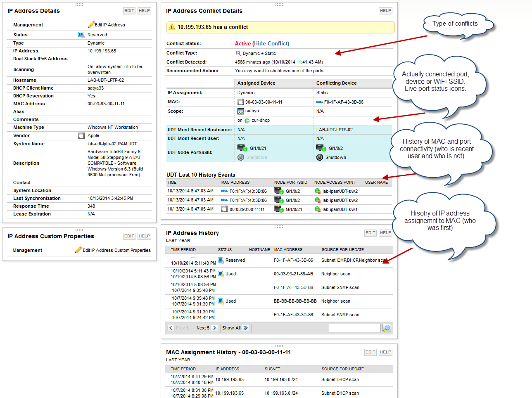Click HELP button in IP Address Details panel
Viewport: 532px width, 398px height.
pyautogui.click(x=144, y=11)
